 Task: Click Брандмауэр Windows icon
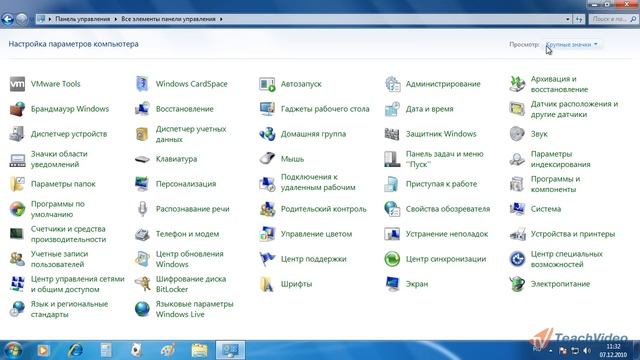click(17, 109)
